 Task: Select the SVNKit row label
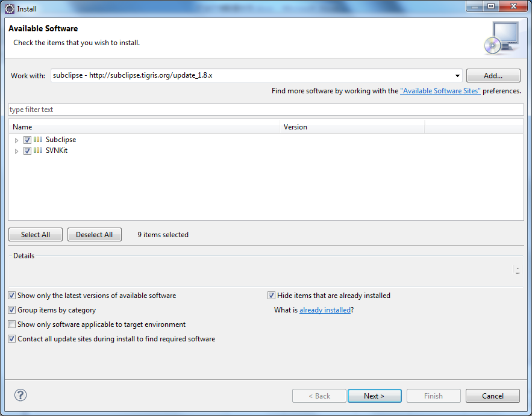click(57, 151)
